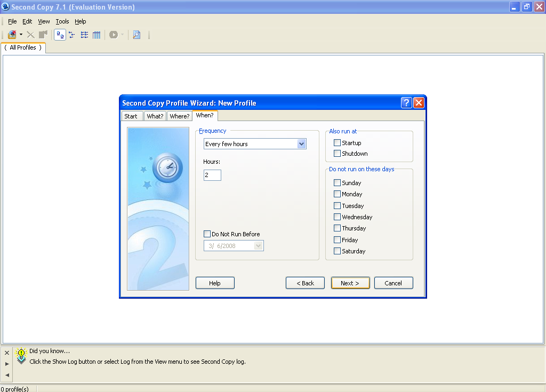Minimize the Second Copy window
This screenshot has height=392, width=546.
click(515, 6)
